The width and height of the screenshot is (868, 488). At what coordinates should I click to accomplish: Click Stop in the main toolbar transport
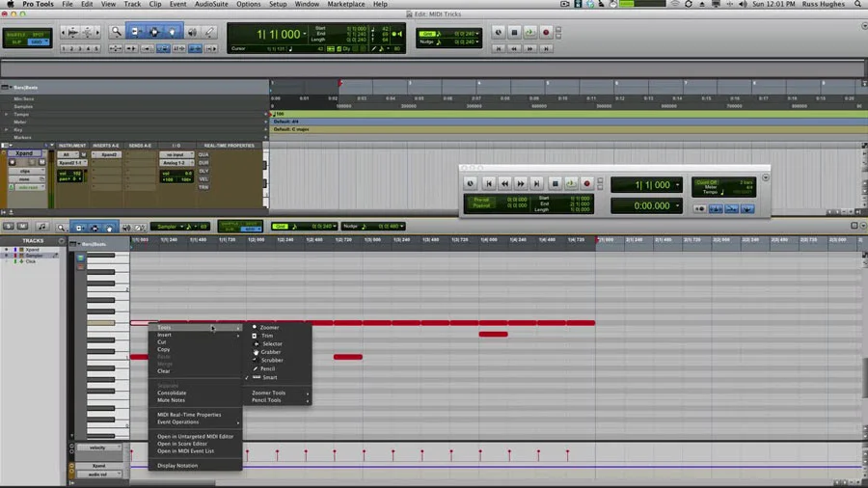coord(514,33)
